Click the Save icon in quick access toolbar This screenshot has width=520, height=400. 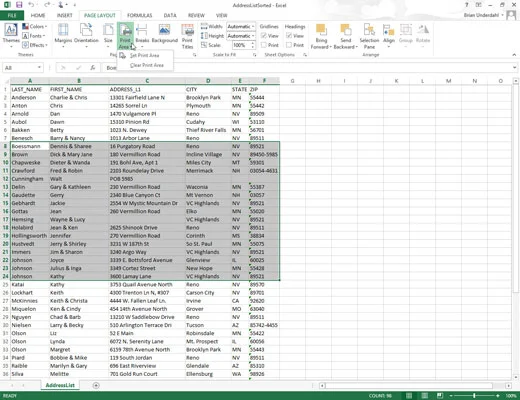pyautogui.click(x=19, y=5)
